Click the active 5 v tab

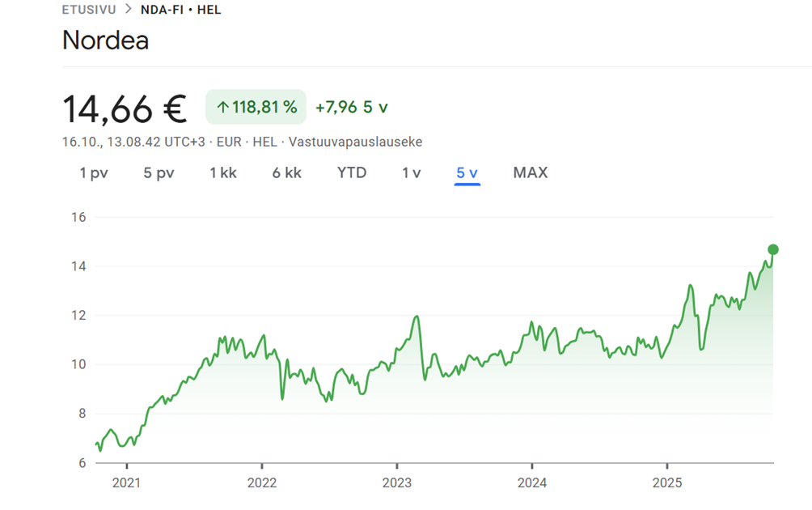467,172
